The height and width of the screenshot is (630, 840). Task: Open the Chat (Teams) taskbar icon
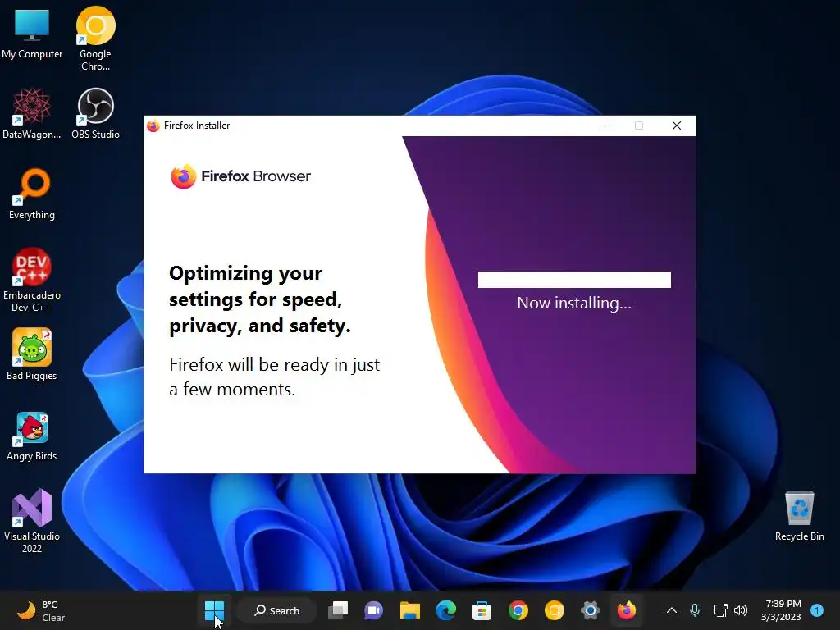click(x=374, y=610)
